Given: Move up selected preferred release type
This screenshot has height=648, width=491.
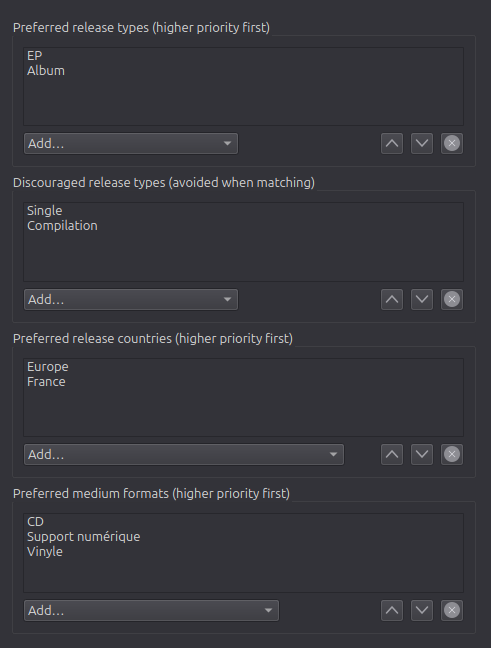Looking at the screenshot, I should 392,143.
